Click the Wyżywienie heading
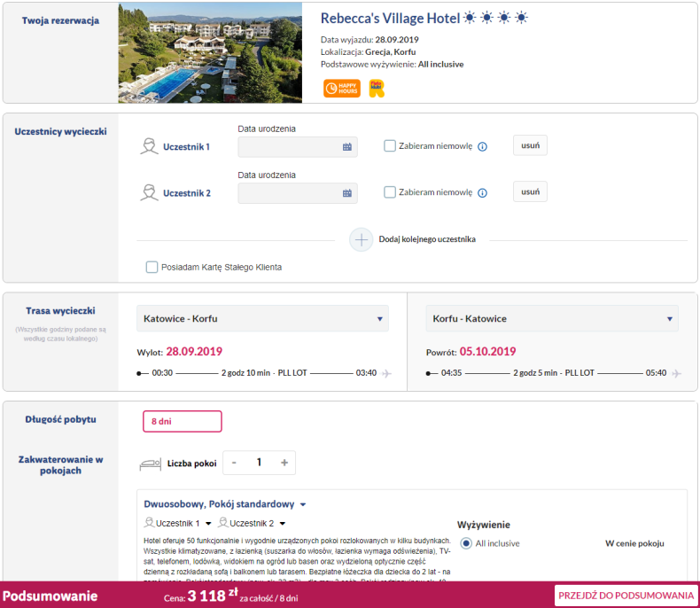The height and width of the screenshot is (608, 700). coord(484,525)
